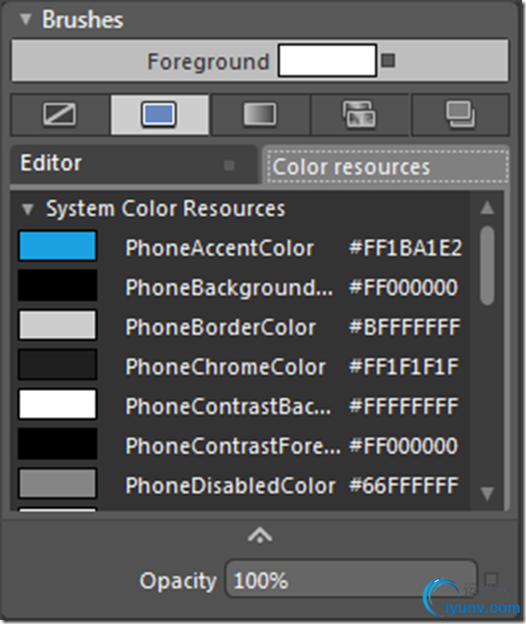The height and width of the screenshot is (624, 526).
Task: Click the Opacity 100% value field
Action: click(351, 579)
